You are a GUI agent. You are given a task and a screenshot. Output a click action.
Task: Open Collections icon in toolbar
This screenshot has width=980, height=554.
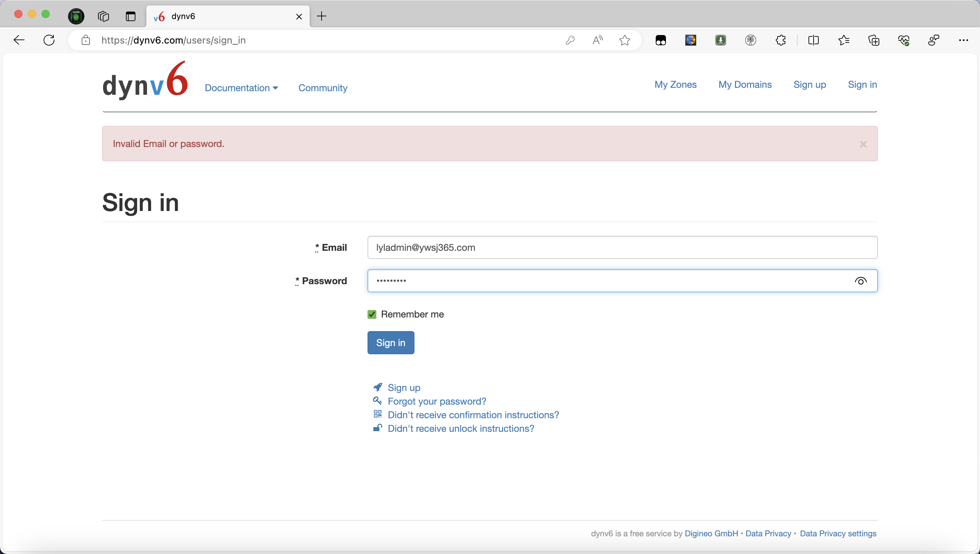[873, 40]
